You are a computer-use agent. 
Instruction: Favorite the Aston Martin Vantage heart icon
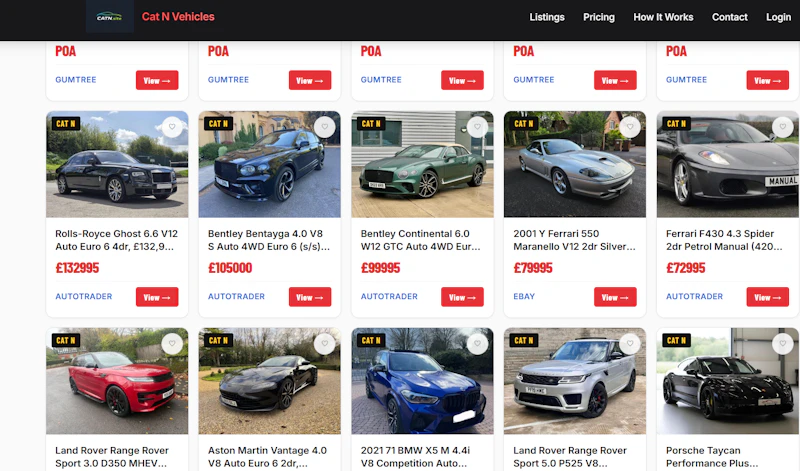click(324, 344)
